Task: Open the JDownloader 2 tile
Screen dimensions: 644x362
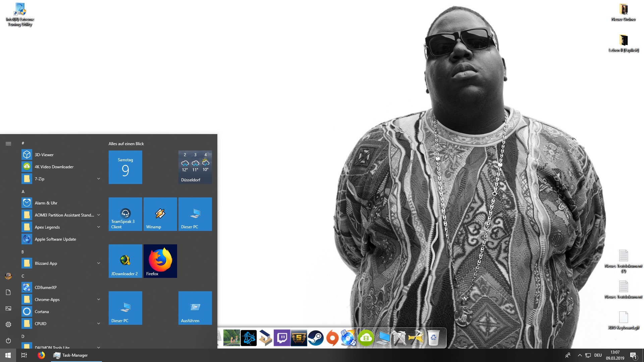Action: (x=125, y=261)
